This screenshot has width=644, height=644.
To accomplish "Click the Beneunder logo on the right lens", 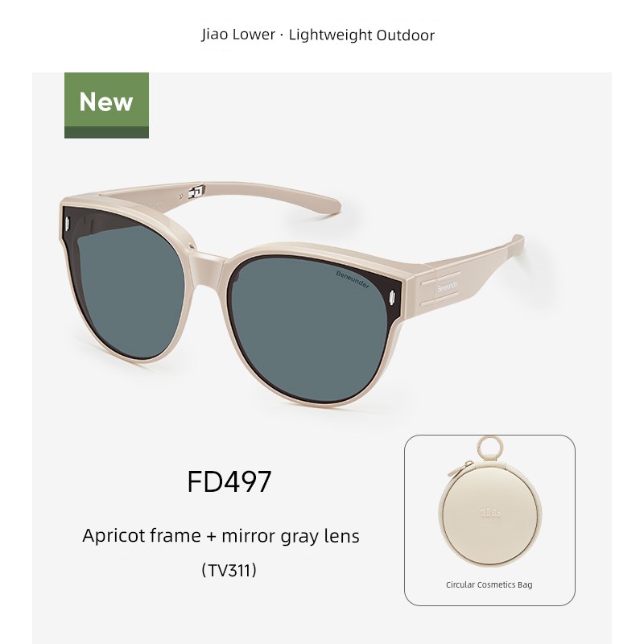I will pos(353,279).
